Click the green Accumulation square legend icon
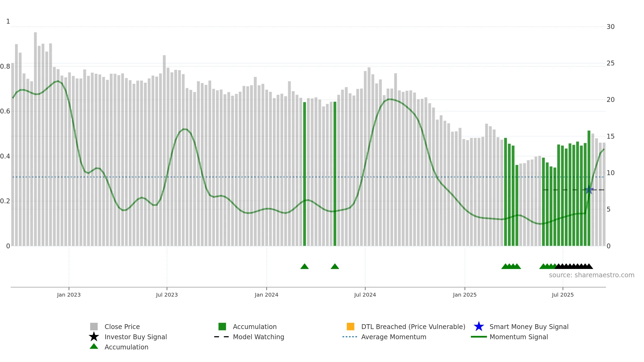Viewport: 644px width, 362px height. (222, 327)
